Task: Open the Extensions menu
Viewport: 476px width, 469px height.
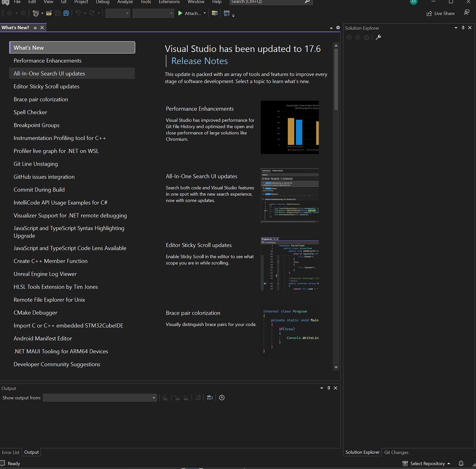Action: (169, 2)
